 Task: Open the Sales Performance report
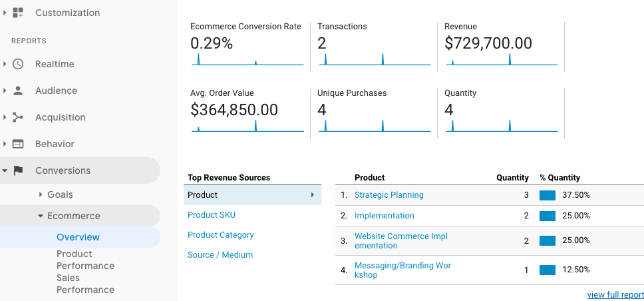pyautogui.click(x=85, y=284)
